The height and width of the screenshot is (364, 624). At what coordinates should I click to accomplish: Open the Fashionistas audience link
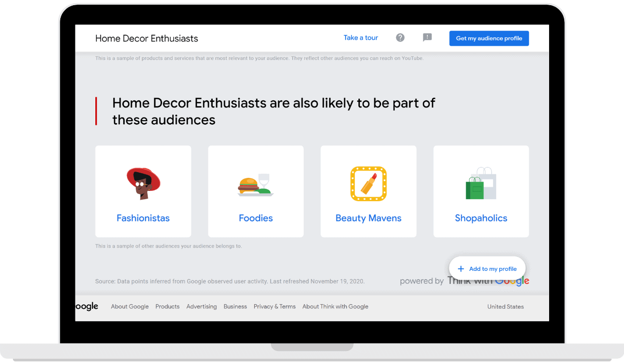coord(143,218)
